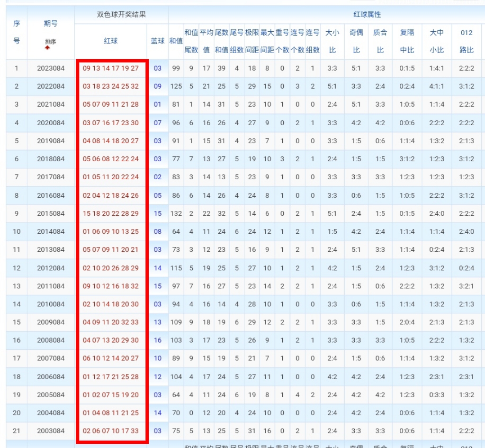The image size is (485, 448).
Task: Click red balls 01 04 08 11 21 25
Action: coord(111,413)
